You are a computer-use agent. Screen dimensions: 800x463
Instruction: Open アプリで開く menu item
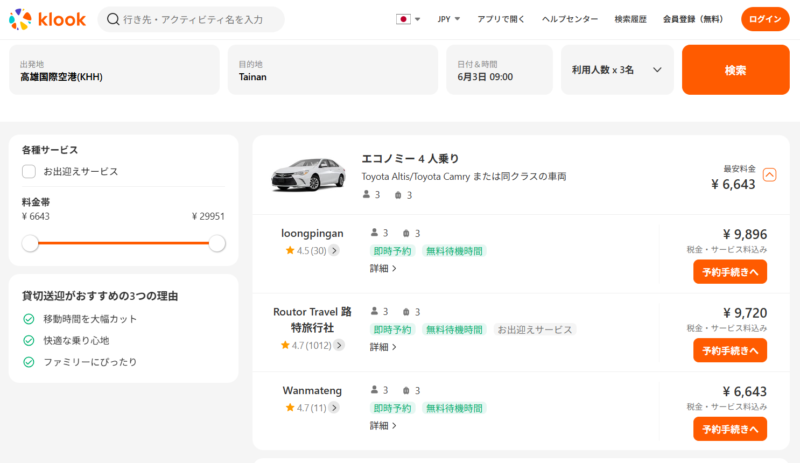[x=501, y=19]
